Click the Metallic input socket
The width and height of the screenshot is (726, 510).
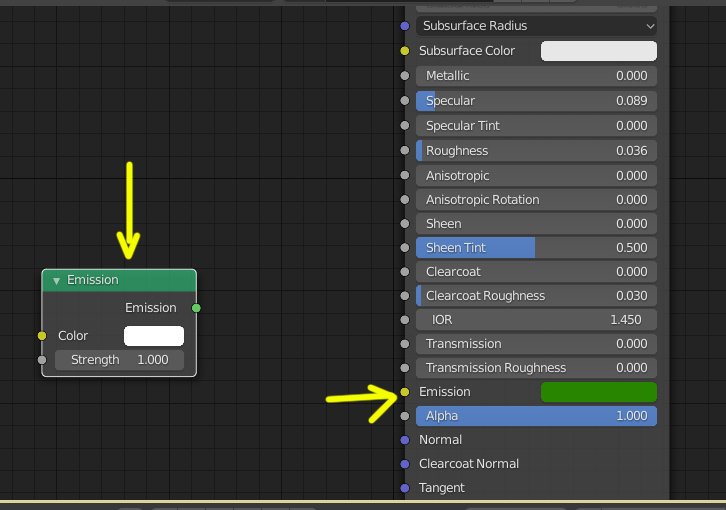[x=405, y=76]
